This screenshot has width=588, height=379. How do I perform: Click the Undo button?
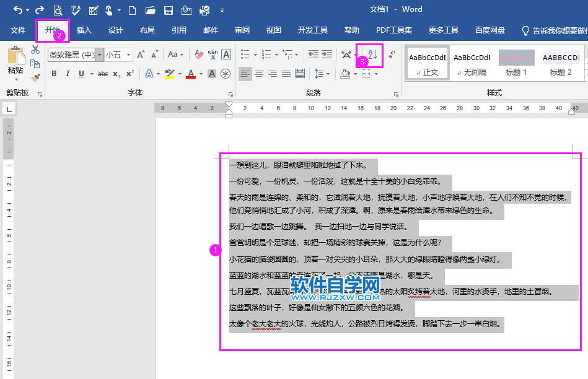(18, 9)
